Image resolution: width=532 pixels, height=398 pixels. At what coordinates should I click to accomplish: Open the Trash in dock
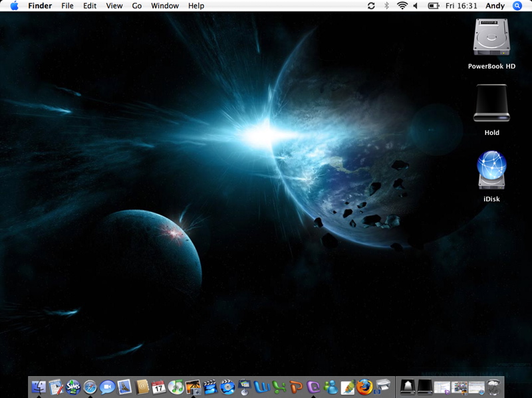coord(493,387)
